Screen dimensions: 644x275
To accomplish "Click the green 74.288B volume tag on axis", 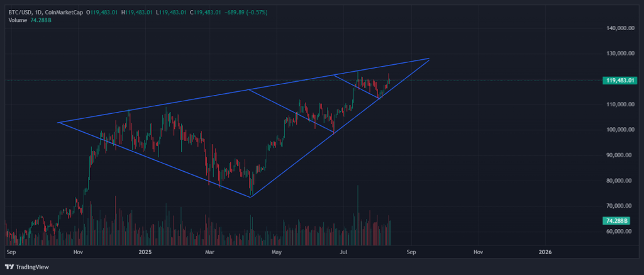I will pyautogui.click(x=616, y=221).
